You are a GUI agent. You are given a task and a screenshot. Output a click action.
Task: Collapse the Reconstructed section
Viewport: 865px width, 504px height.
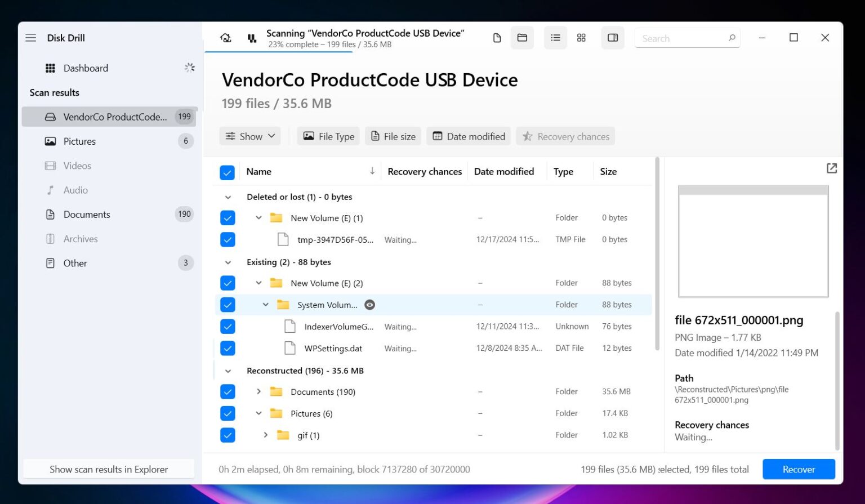point(228,371)
